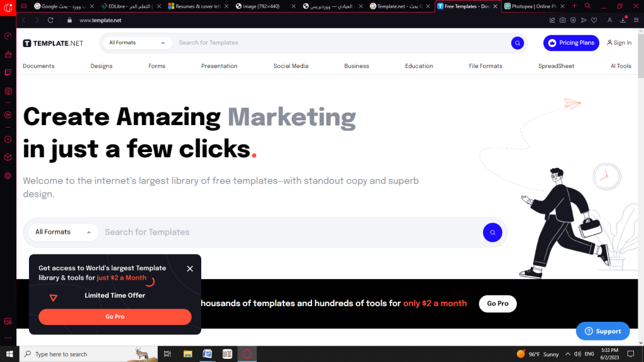Open Twitch icon in Opera sidebar

(8, 73)
